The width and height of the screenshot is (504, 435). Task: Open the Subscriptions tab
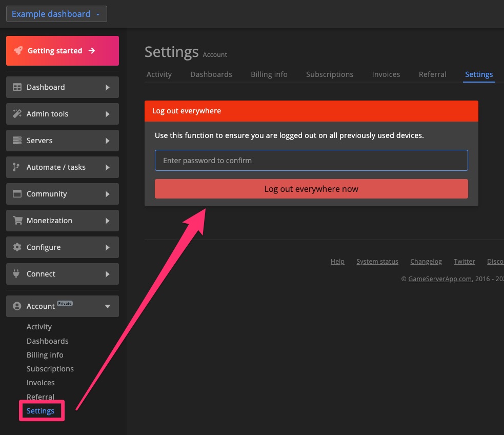329,74
